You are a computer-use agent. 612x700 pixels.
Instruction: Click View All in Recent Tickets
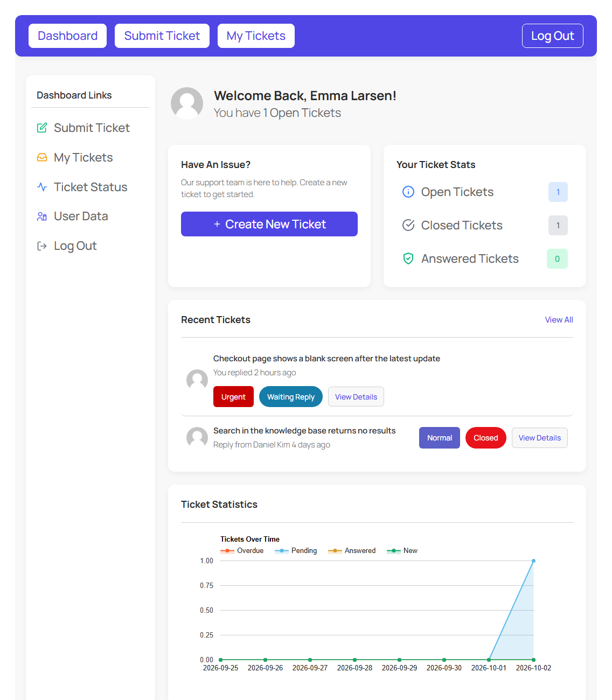pos(559,320)
